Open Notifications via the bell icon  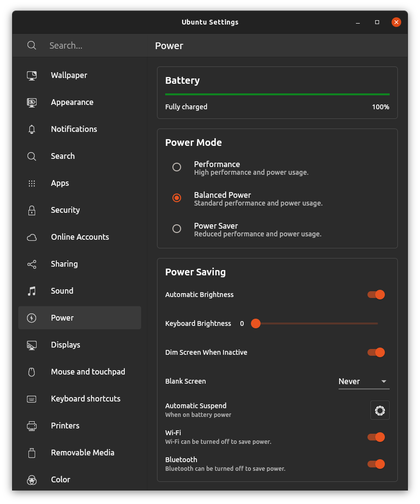point(31,129)
